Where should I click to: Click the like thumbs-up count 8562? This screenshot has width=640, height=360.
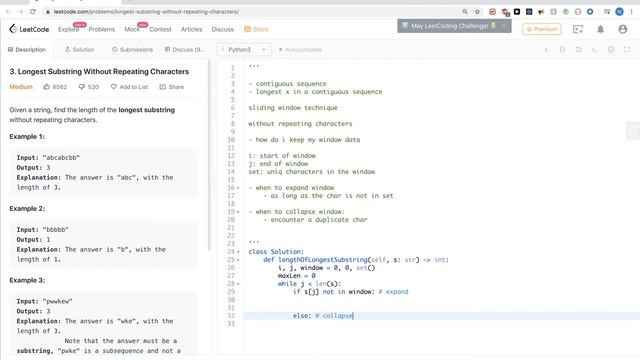pos(55,87)
